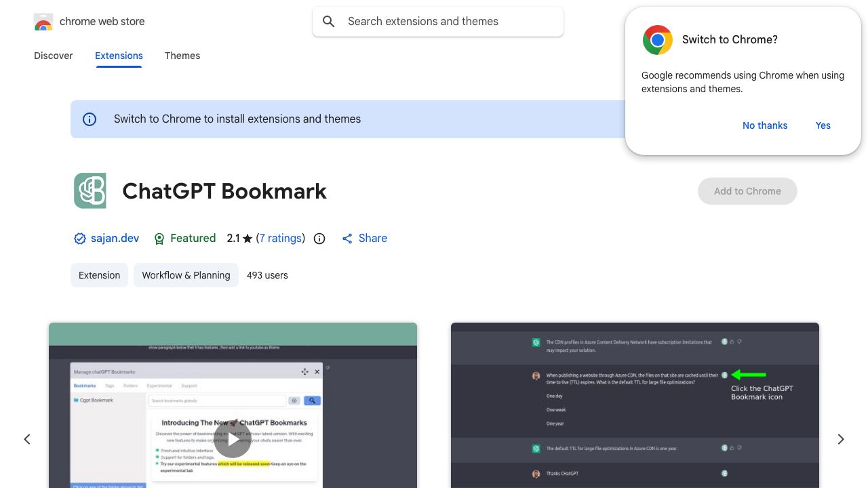This screenshot has width=868, height=488.
Task: Open the Workflow & Planning category chip
Action: [186, 275]
